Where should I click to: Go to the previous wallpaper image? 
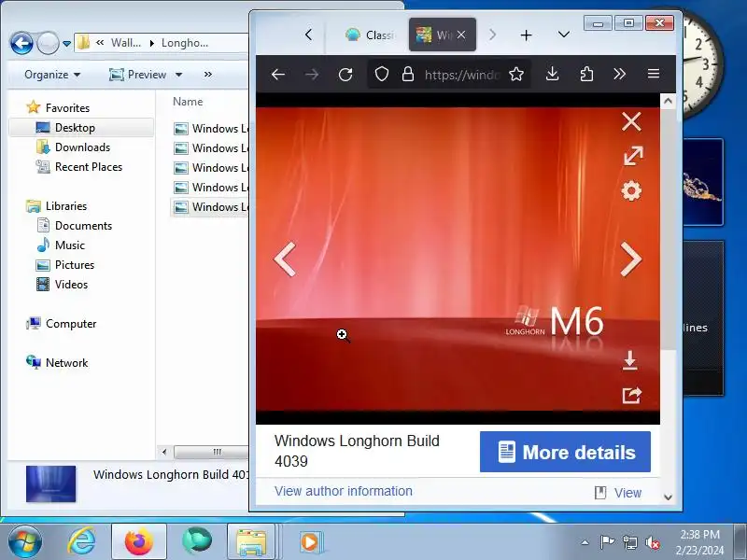[x=285, y=259]
